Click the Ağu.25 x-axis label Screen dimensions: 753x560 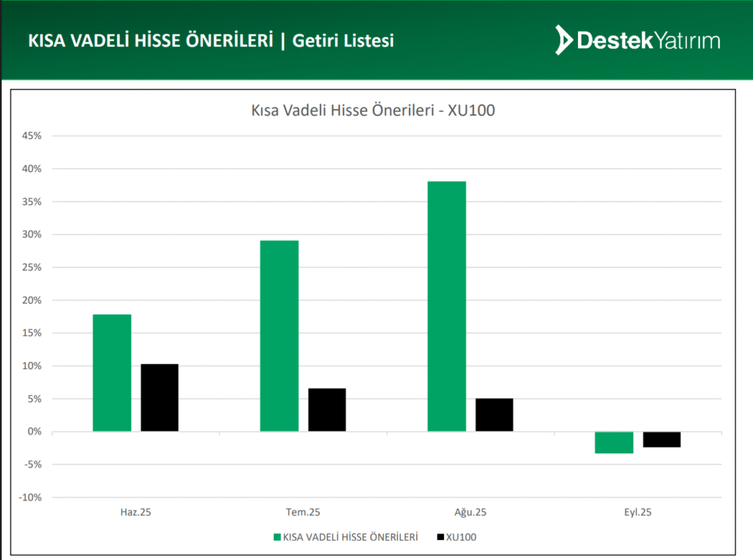(471, 512)
